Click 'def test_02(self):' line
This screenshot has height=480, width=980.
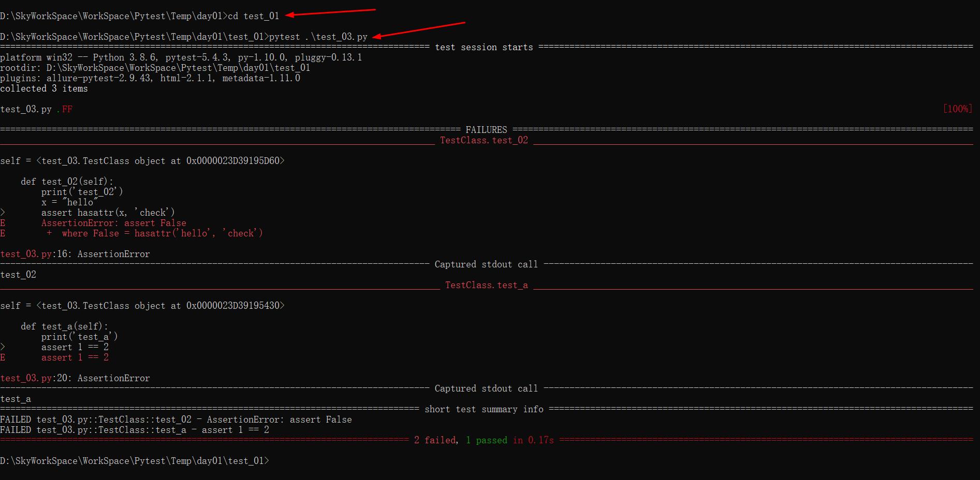click(x=67, y=182)
